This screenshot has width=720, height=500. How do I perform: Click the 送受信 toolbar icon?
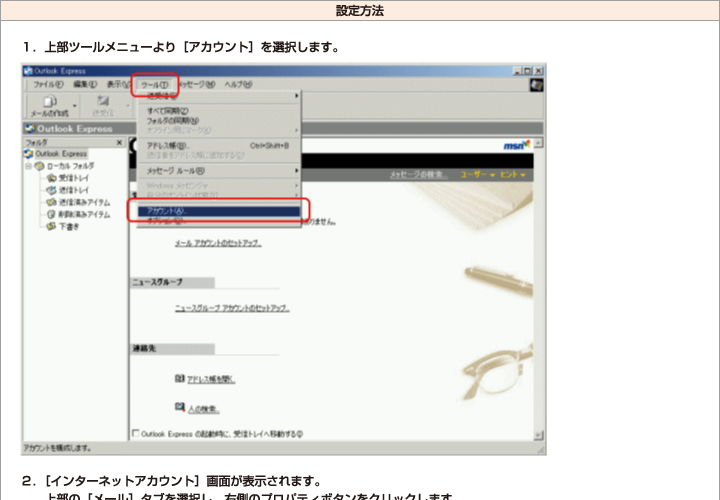click(x=103, y=101)
